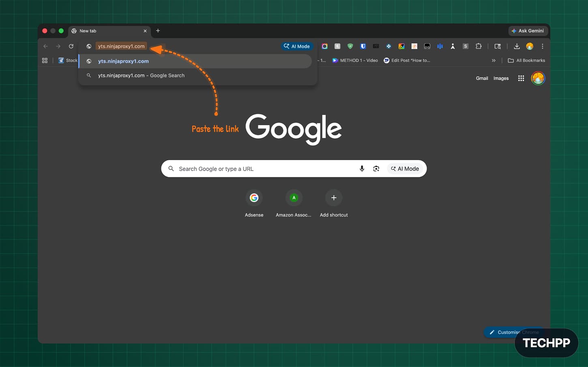Open the Amazon Assoc... shortcut
588x367 pixels.
coord(294,204)
